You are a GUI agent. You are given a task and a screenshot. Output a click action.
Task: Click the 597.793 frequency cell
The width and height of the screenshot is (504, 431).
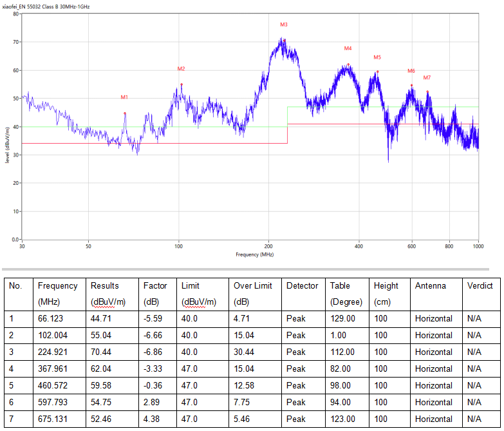pos(53,402)
